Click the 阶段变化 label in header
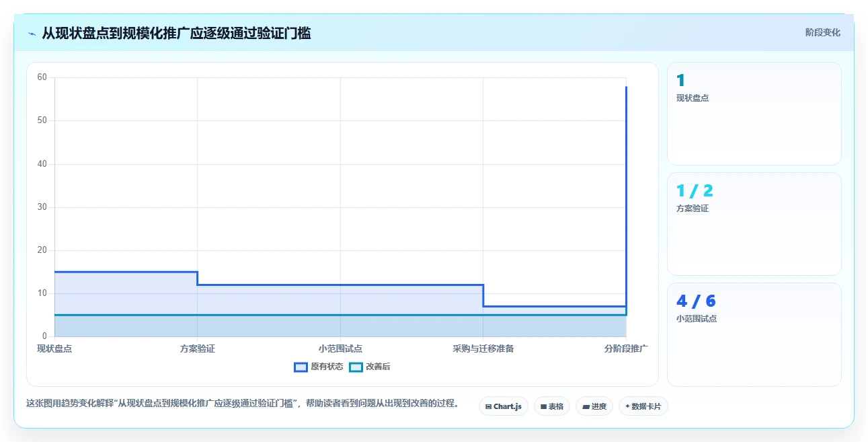This screenshot has width=868, height=442. [823, 32]
